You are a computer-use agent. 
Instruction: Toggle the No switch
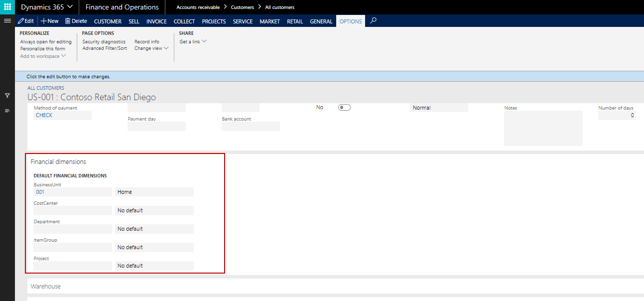[x=344, y=108]
